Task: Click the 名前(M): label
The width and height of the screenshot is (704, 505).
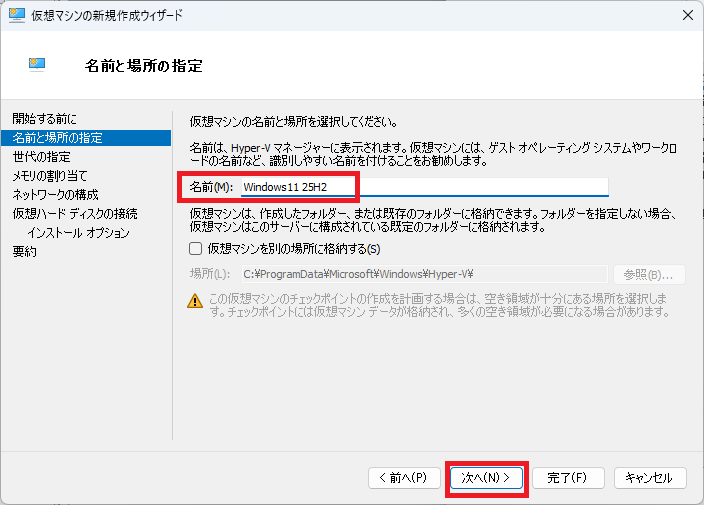Action: [211, 187]
